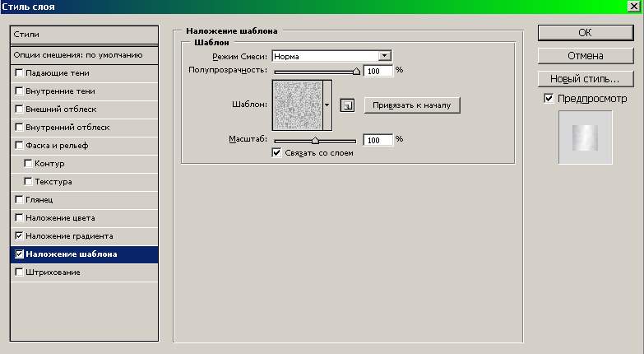
Task: Select Опции смешения: по умолчанию
Action: [x=84, y=55]
